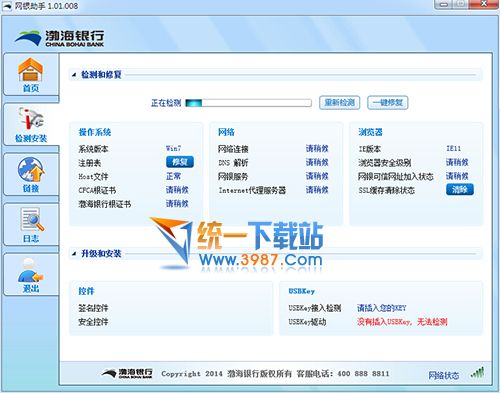Click 清除 button for SSL cache

click(460, 190)
